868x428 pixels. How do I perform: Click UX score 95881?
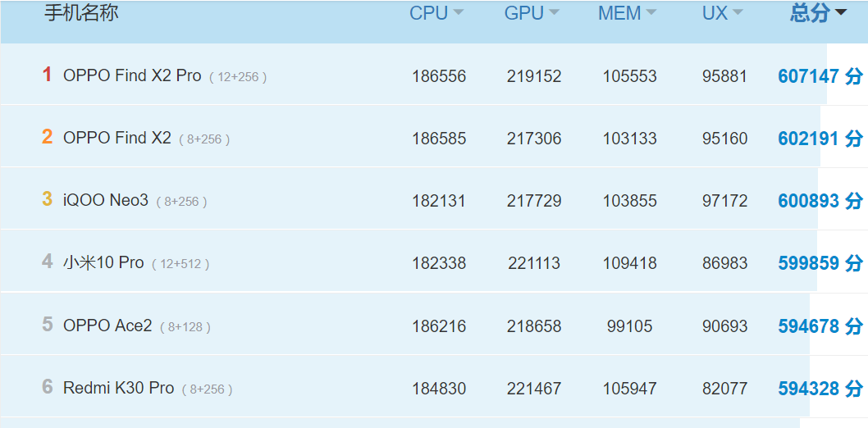(x=725, y=76)
